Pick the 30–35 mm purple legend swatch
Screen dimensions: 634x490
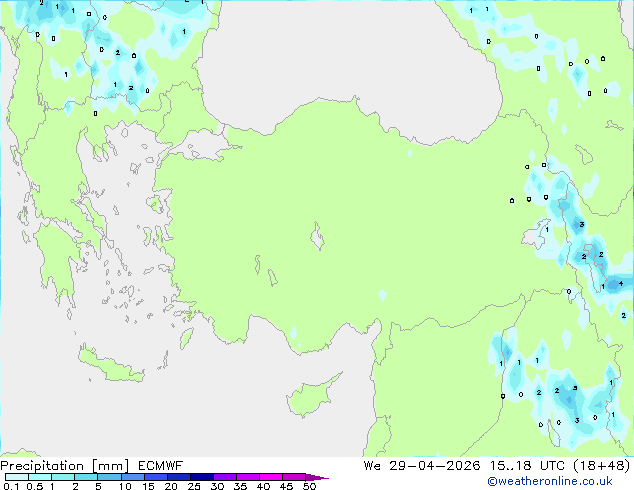click(225, 477)
